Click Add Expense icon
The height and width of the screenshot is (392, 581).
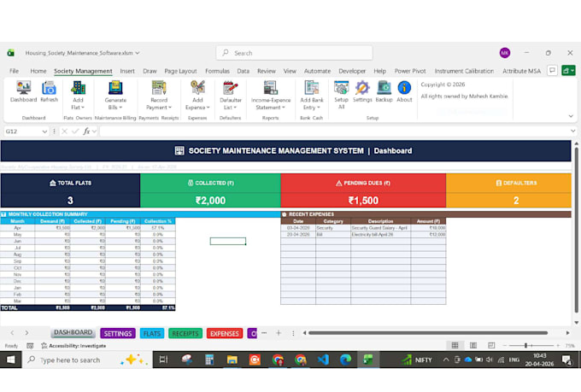(197, 96)
